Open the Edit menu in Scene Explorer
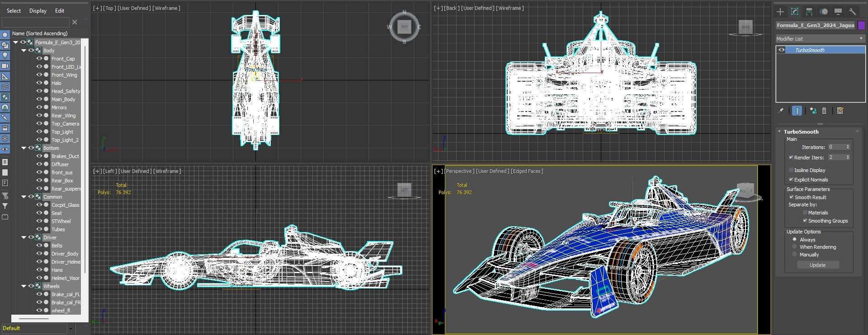Screen dimensions: 868x335 point(60,11)
